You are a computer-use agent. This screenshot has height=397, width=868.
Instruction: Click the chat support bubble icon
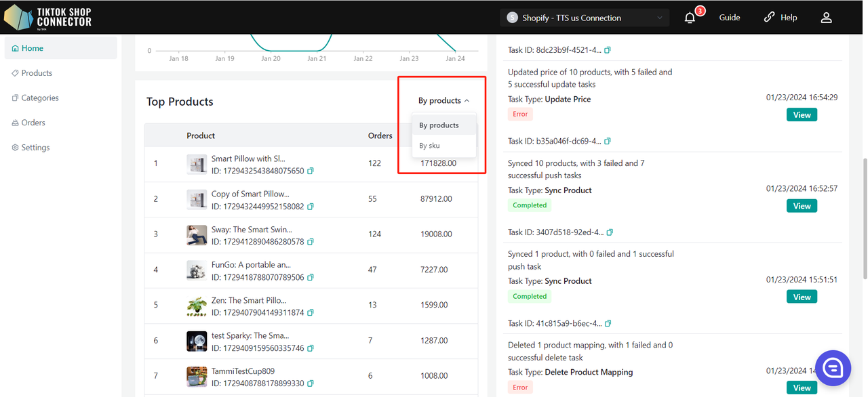[833, 368]
